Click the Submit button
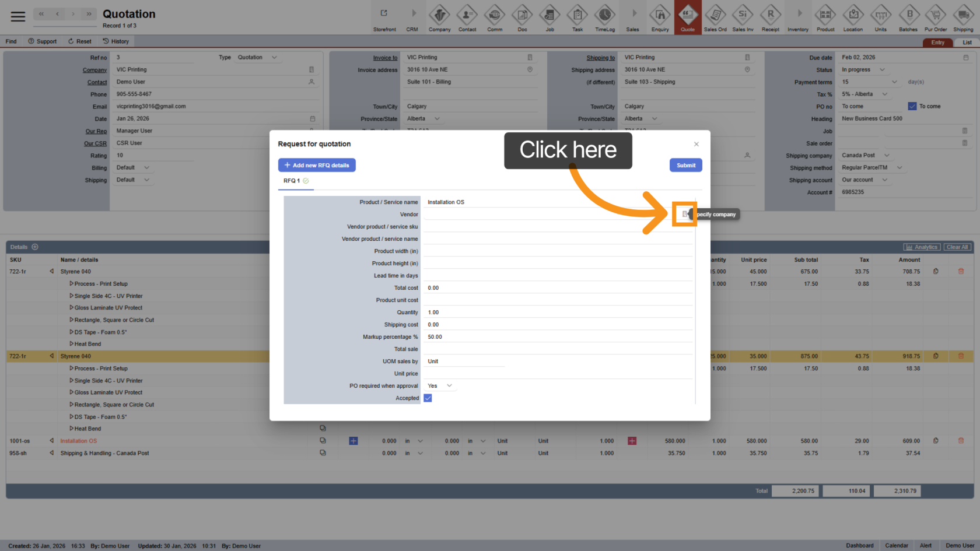Image resolution: width=980 pixels, height=551 pixels. tap(686, 166)
